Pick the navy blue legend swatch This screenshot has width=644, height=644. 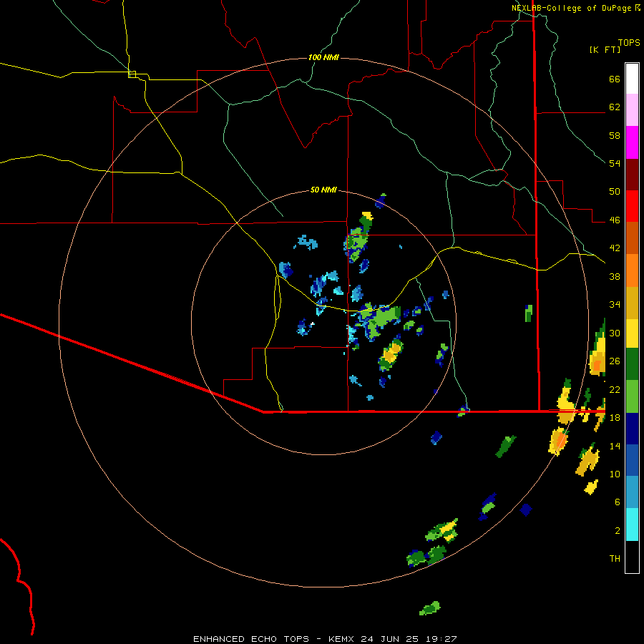(632, 429)
